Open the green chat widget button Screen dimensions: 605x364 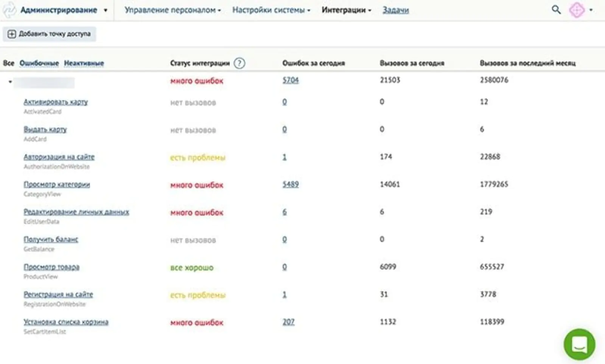pyautogui.click(x=579, y=344)
